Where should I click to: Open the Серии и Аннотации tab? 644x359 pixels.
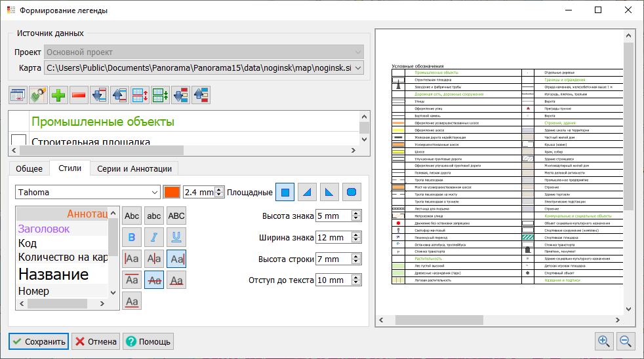pos(134,168)
